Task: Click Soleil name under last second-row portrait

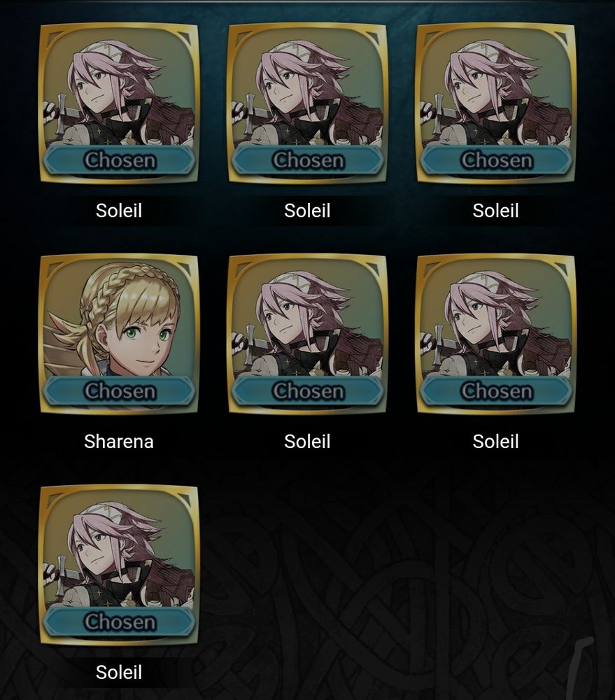Action: (495, 442)
